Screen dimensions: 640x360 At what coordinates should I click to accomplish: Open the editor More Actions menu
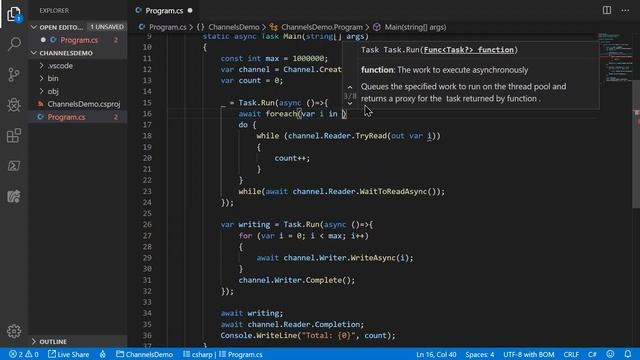(x=625, y=10)
